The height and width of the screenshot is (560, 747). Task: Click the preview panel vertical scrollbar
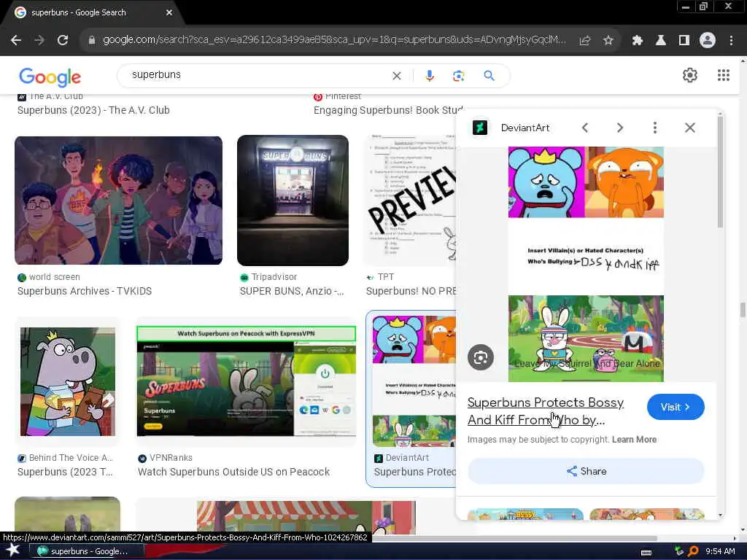point(720,171)
